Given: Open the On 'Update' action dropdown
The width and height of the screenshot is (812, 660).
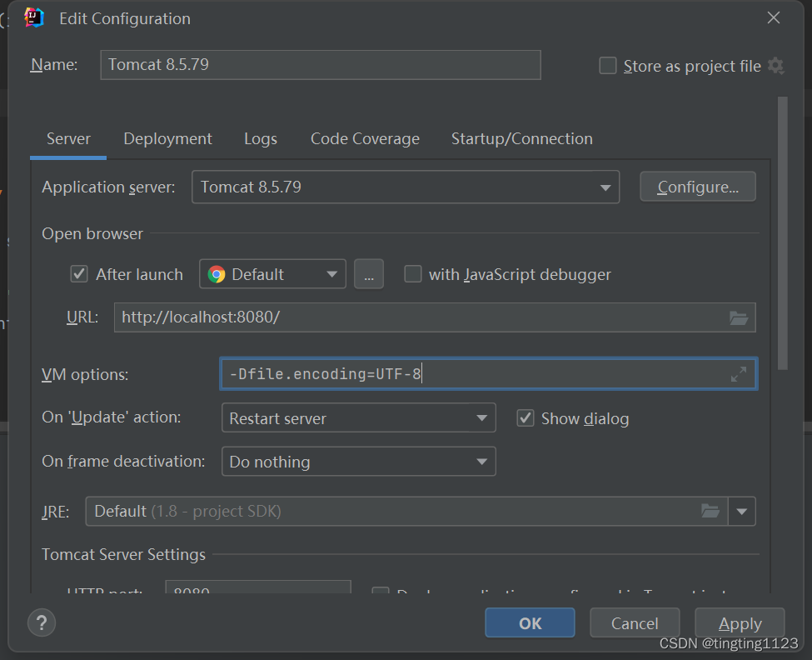Looking at the screenshot, I should [x=358, y=418].
